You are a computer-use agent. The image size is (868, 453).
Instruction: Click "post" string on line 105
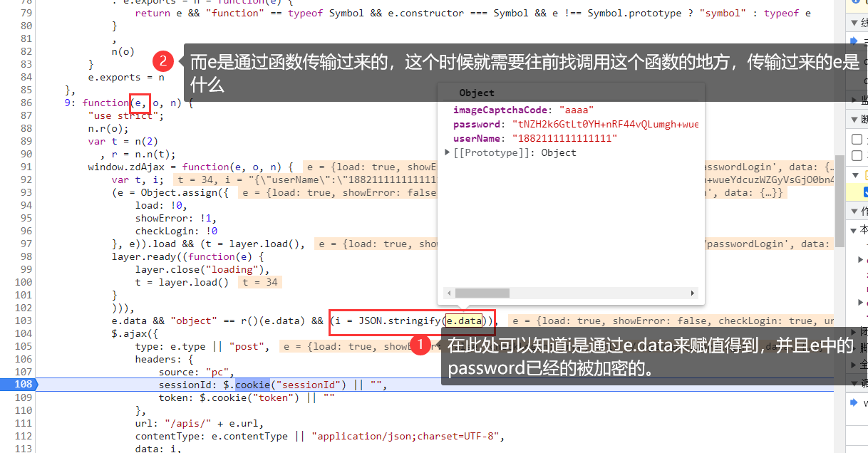tap(247, 346)
